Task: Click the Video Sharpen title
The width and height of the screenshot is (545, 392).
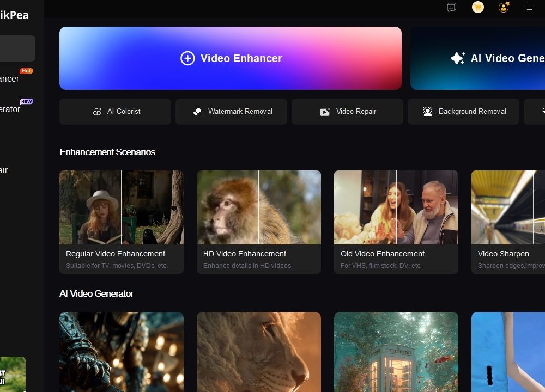Action: (503, 254)
